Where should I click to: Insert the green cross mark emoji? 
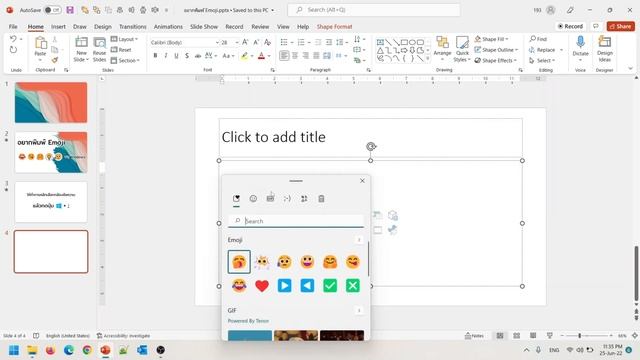pos(353,286)
